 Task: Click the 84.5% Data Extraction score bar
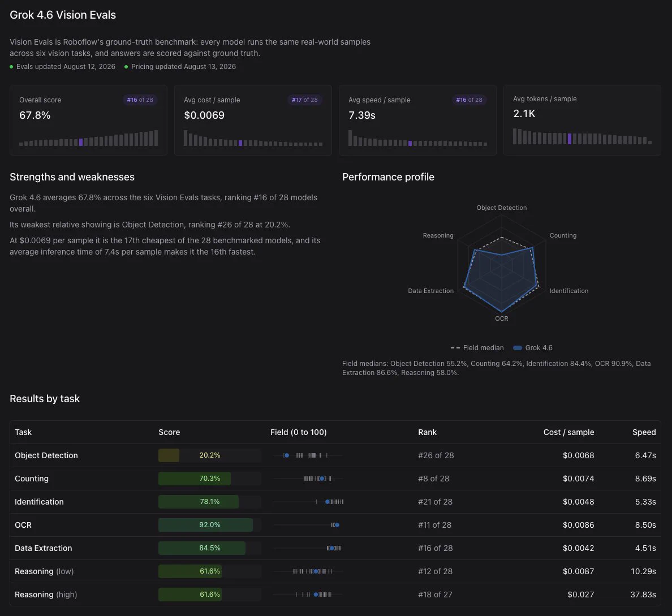coord(209,548)
